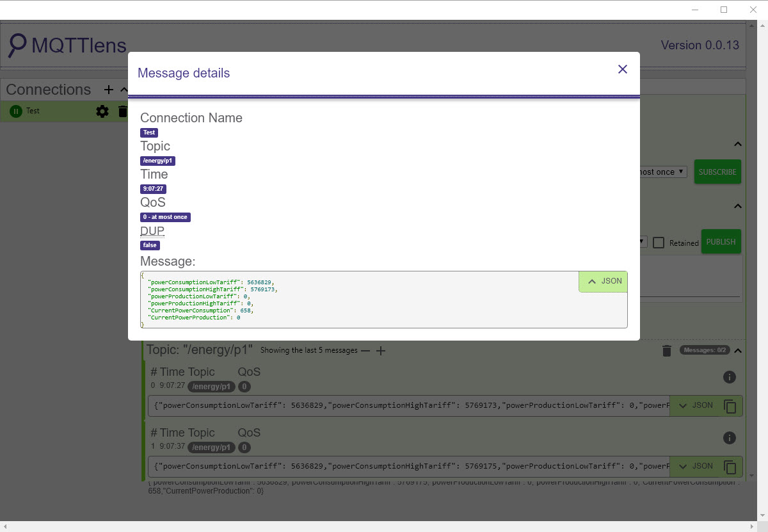Click the SUBSCRIBE button
The height and width of the screenshot is (532, 768).
717,172
